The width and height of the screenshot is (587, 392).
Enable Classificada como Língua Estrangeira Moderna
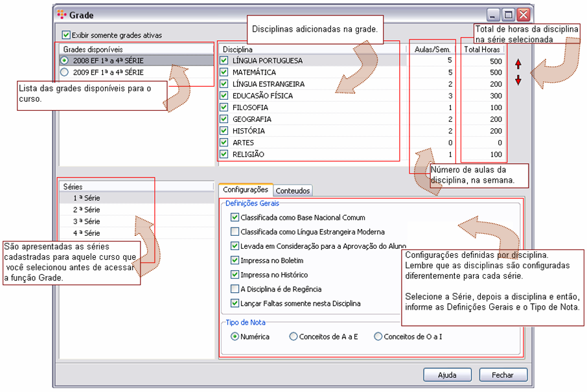click(235, 232)
